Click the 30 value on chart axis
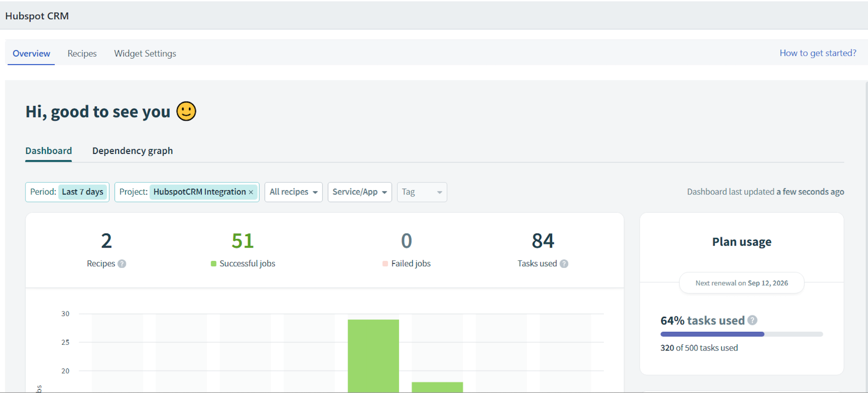Viewport: 868px width, 393px height. click(x=65, y=314)
